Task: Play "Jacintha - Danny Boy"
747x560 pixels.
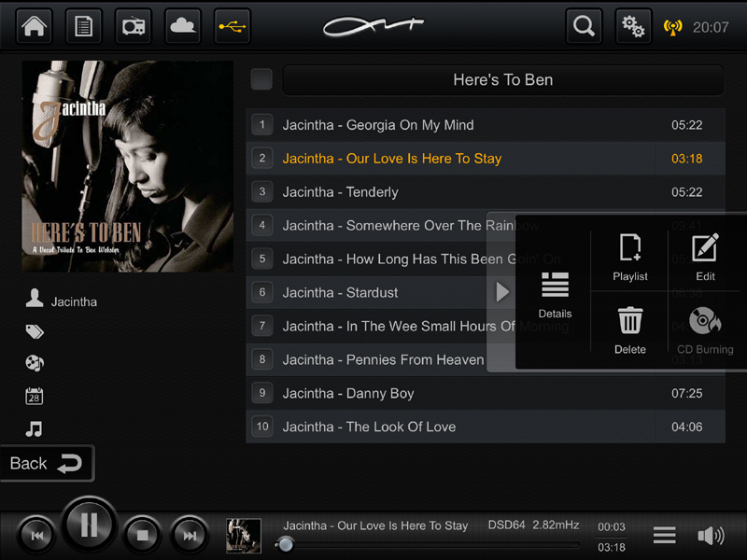Action: point(348,393)
